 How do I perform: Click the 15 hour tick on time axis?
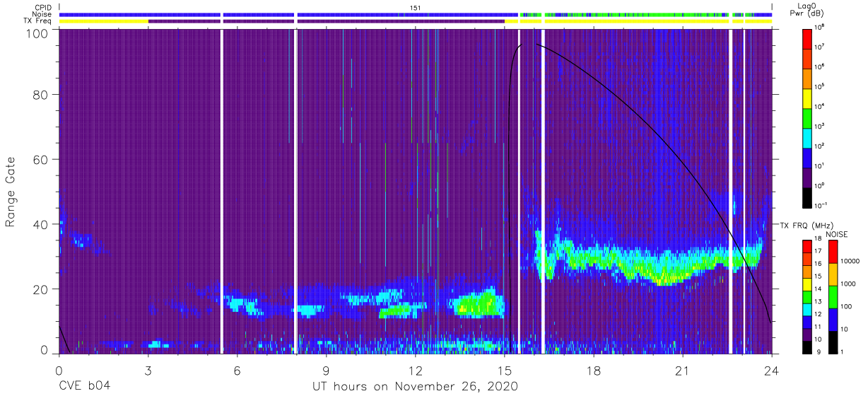(x=505, y=370)
